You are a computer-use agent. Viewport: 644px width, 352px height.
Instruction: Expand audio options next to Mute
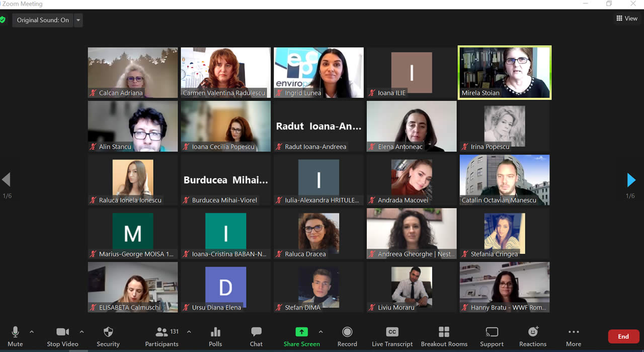pos(32,332)
